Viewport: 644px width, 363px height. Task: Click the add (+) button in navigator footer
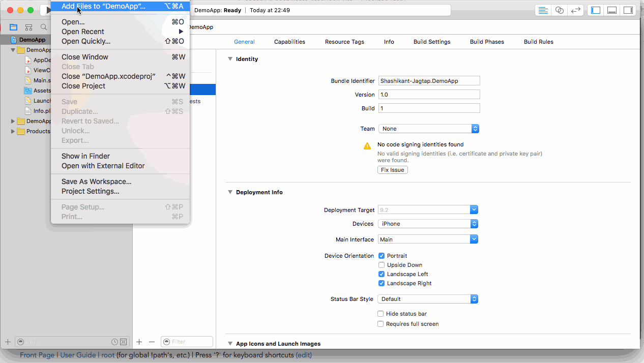(x=8, y=342)
